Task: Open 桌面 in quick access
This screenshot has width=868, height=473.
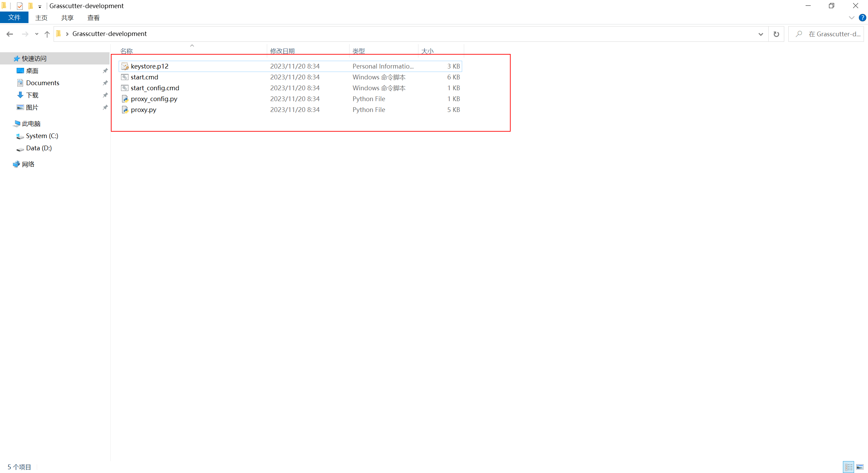Action: pyautogui.click(x=32, y=71)
